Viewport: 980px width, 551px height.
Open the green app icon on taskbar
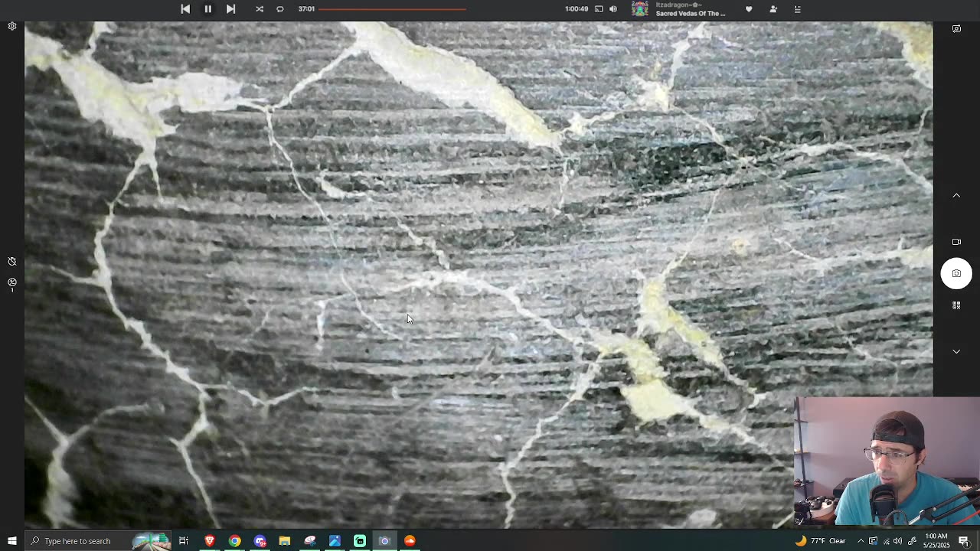tap(360, 541)
